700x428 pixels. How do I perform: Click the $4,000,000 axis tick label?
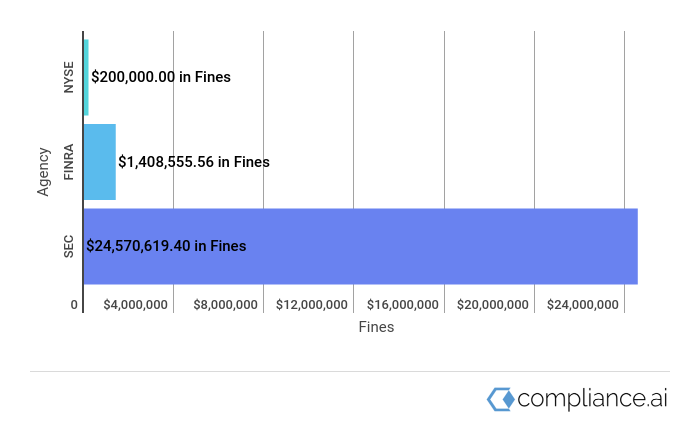click(x=135, y=305)
